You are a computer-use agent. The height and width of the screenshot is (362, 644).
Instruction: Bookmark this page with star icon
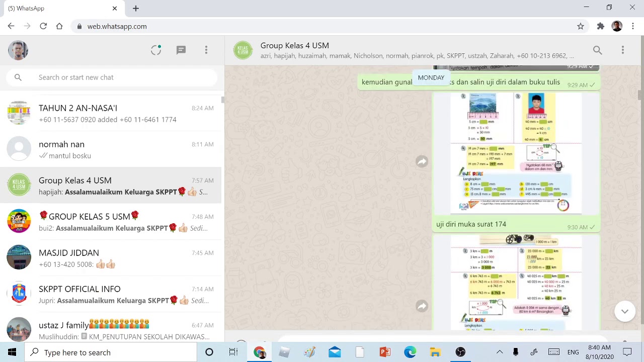click(x=581, y=26)
